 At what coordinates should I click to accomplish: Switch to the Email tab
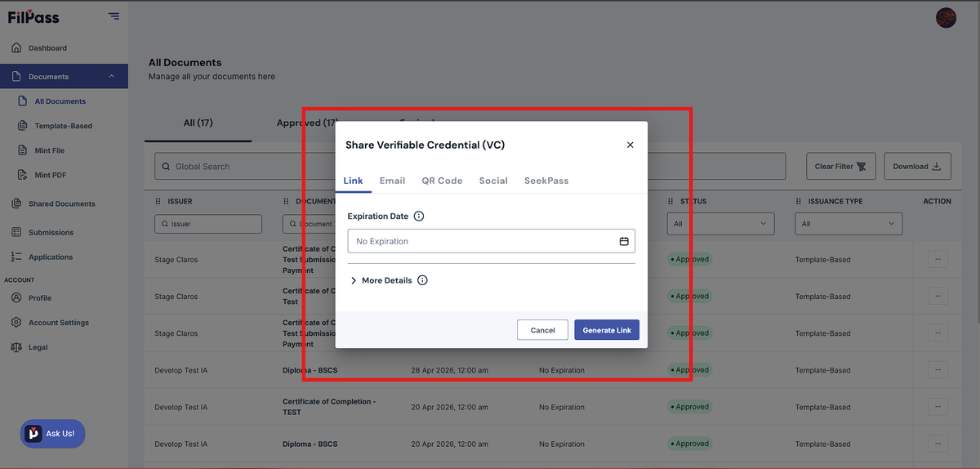pos(392,181)
